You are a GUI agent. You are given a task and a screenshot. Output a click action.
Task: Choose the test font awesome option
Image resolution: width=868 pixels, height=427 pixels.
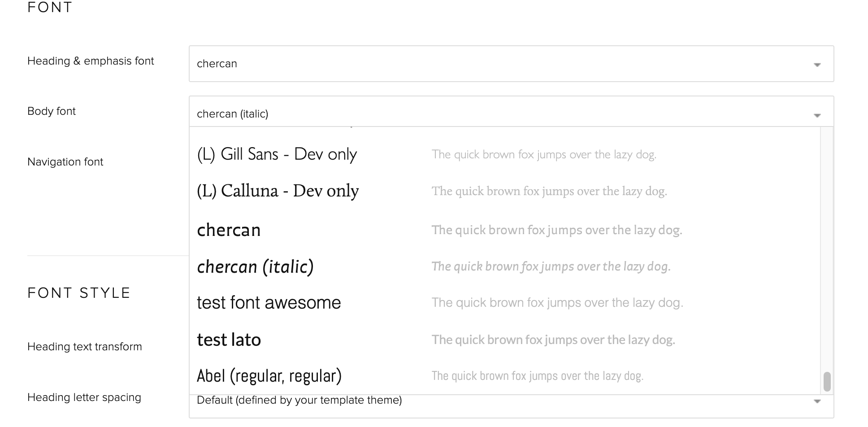[269, 303]
